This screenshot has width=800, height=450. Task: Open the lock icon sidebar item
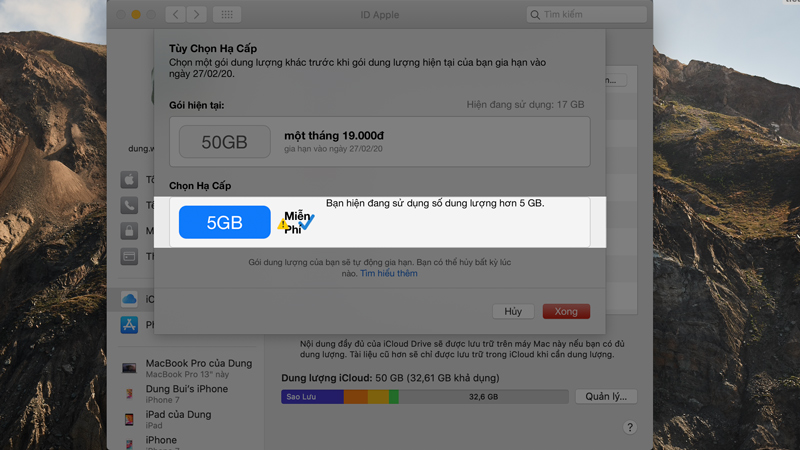tap(129, 231)
